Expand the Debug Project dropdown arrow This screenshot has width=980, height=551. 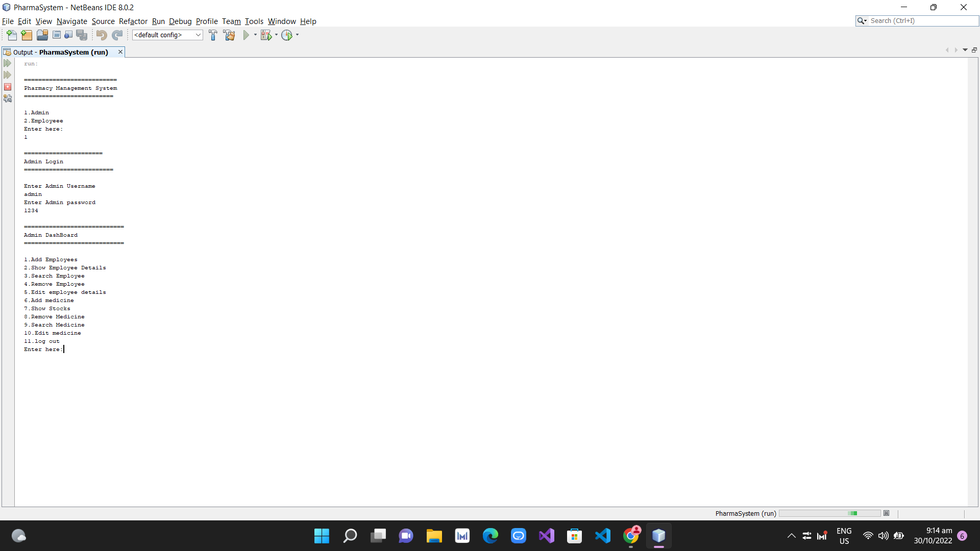tap(276, 35)
